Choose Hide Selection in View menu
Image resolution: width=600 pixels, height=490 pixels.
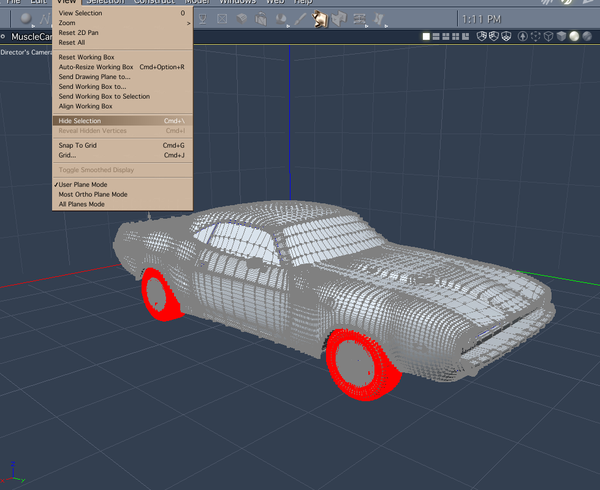122,121
